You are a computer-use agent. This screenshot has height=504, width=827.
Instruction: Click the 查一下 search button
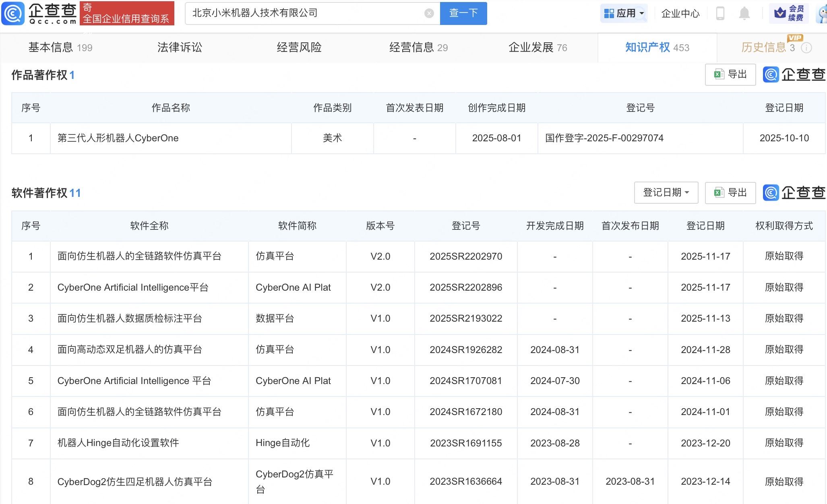point(463,13)
